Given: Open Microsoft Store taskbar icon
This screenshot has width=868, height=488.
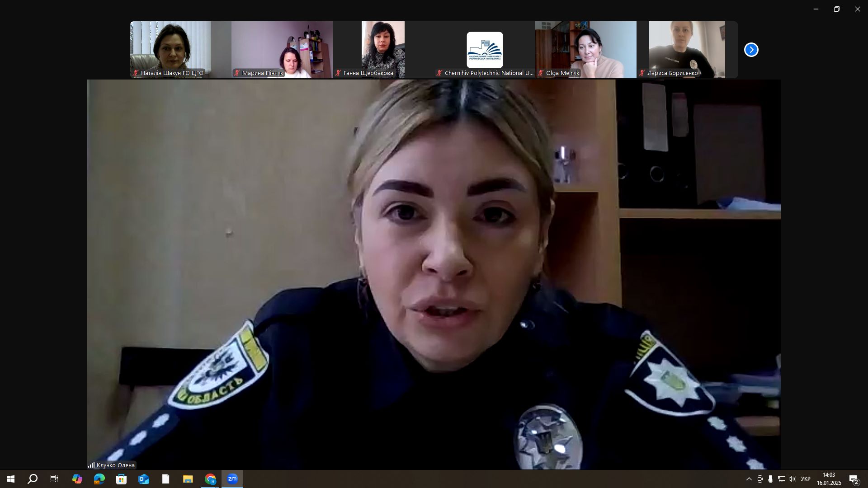Looking at the screenshot, I should [121, 479].
